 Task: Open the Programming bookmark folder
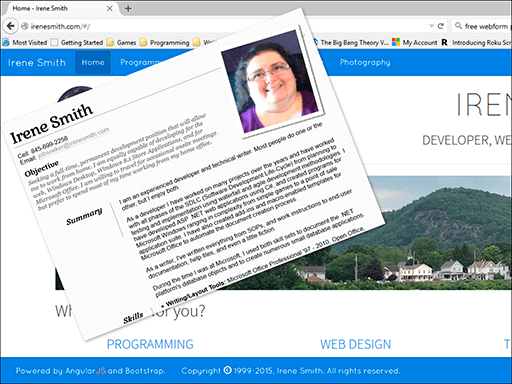point(165,42)
